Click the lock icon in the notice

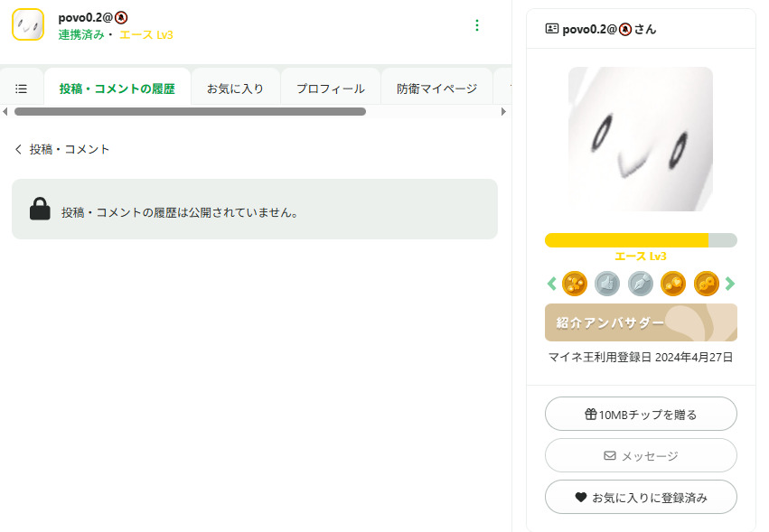click(40, 210)
